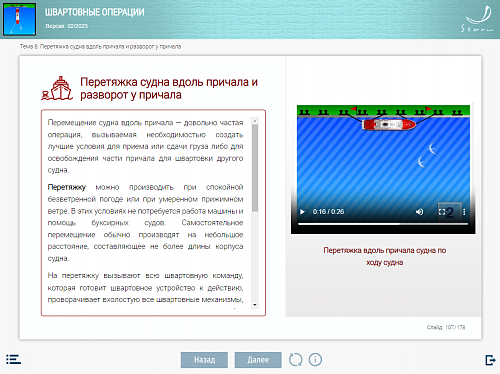The image size is (500, 374).
Task: Switch the video to fullscreen
Action: click(442, 212)
